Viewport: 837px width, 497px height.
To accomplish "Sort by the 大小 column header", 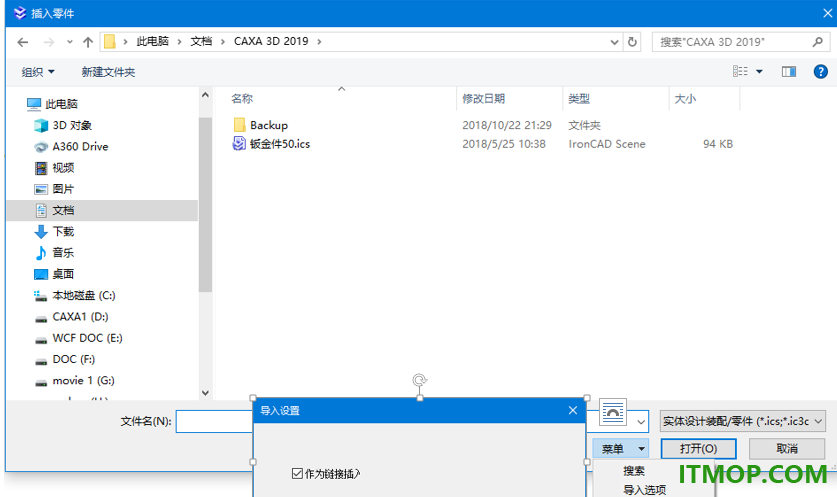I will (x=685, y=99).
